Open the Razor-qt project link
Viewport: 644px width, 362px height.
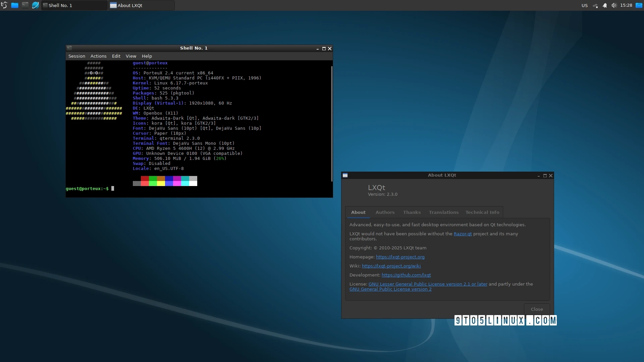point(463,234)
